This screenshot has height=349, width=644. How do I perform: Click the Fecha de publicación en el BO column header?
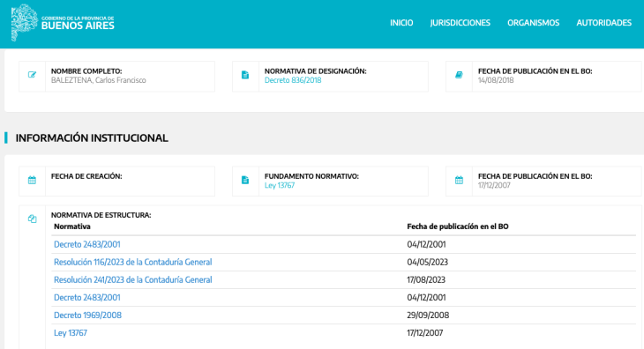pyautogui.click(x=458, y=226)
